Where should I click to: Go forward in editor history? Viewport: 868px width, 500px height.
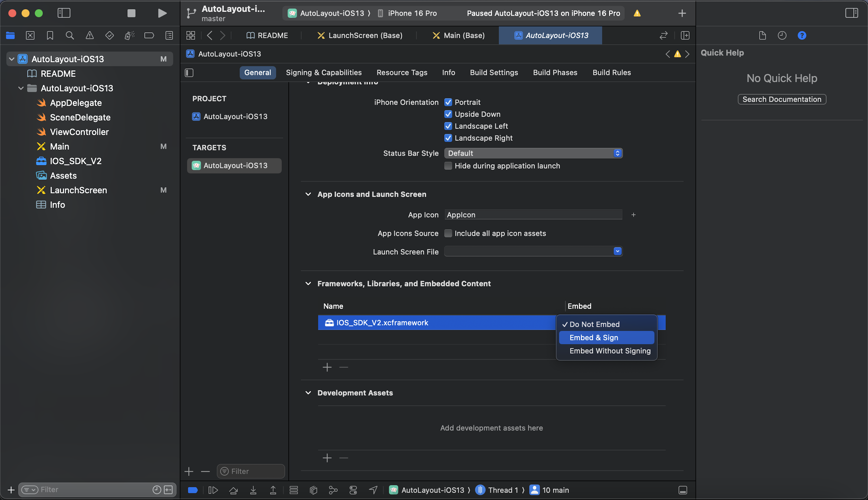click(x=223, y=35)
